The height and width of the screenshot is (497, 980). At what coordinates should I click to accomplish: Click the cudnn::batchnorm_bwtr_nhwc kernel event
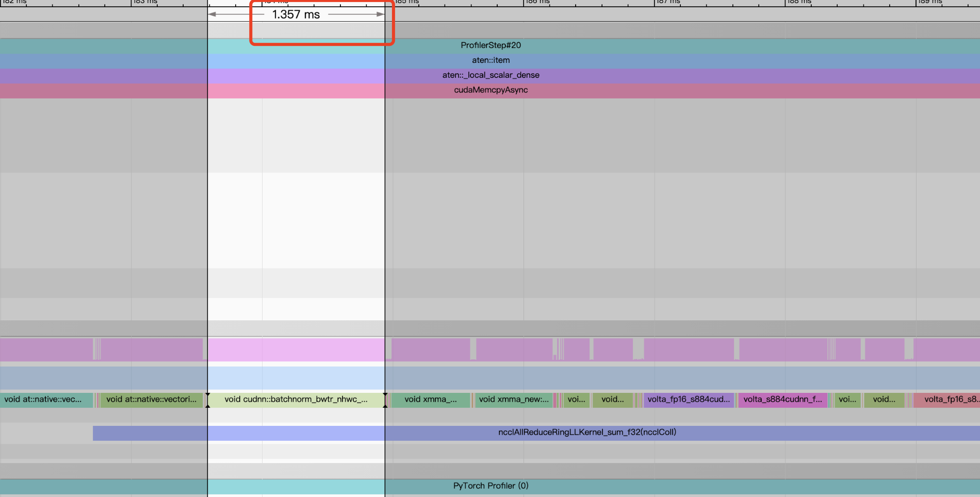click(297, 400)
